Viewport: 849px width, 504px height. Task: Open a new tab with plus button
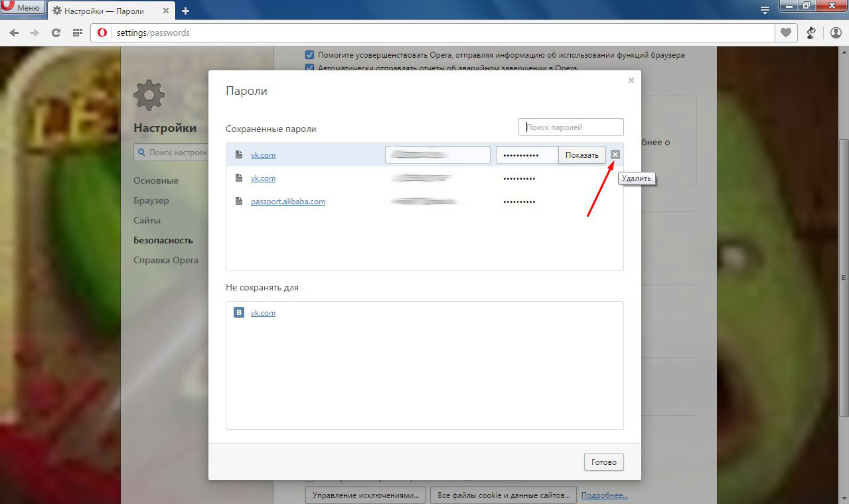[185, 11]
